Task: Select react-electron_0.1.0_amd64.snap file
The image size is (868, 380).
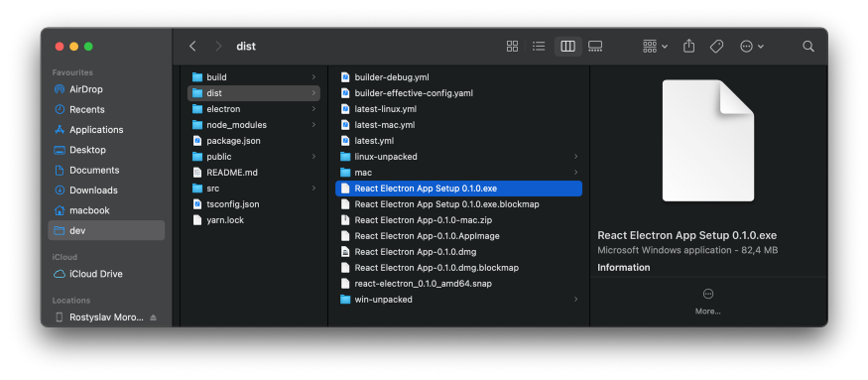Action: coord(458,284)
